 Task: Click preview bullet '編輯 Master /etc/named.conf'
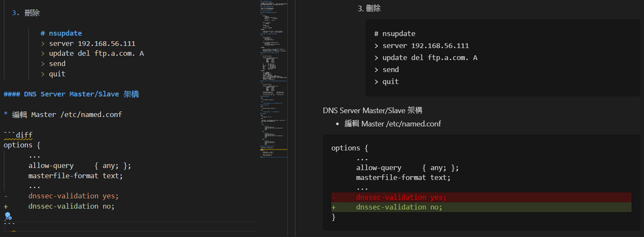coord(393,123)
